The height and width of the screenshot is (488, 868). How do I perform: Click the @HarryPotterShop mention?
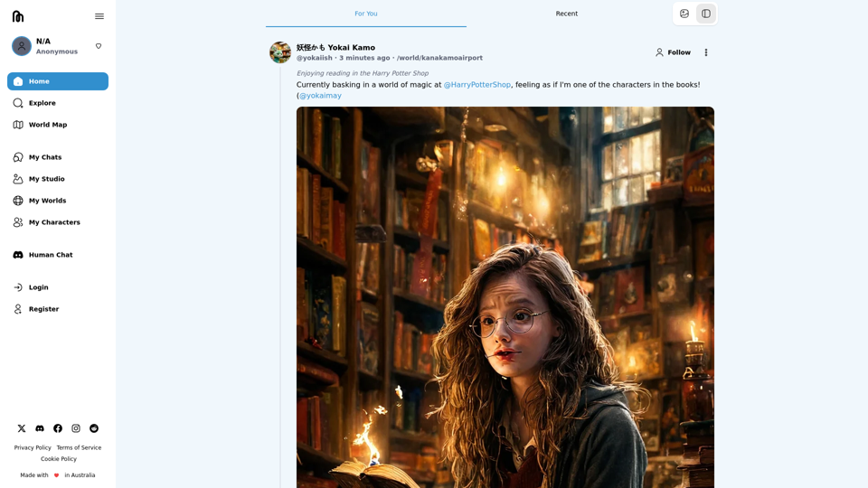[x=477, y=85]
